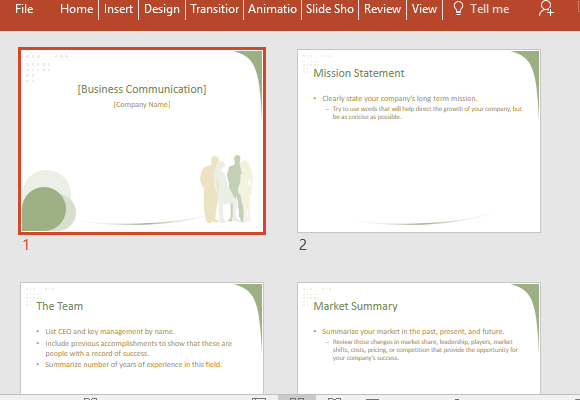Open the File tab
Image resolution: width=580 pixels, height=400 pixels.
pos(24,9)
